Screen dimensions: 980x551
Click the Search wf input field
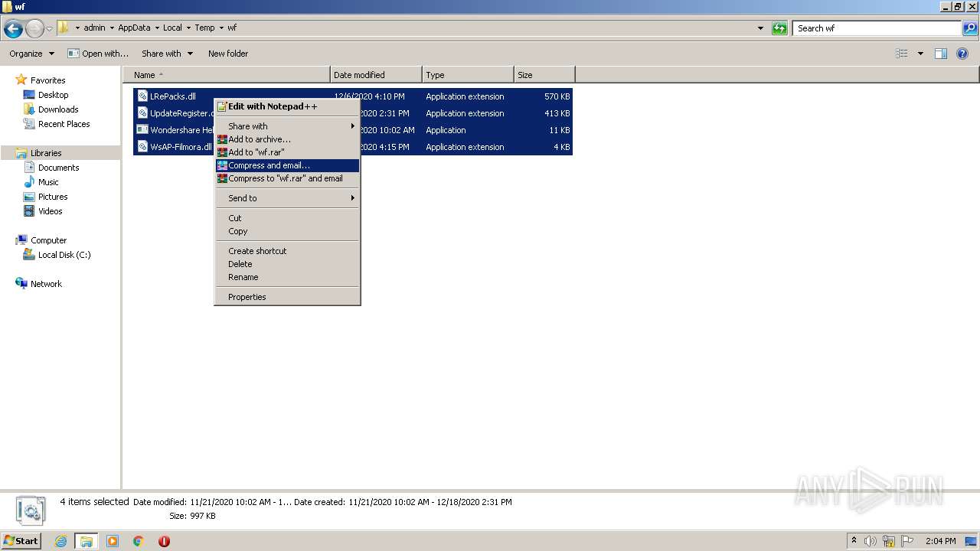pos(877,28)
